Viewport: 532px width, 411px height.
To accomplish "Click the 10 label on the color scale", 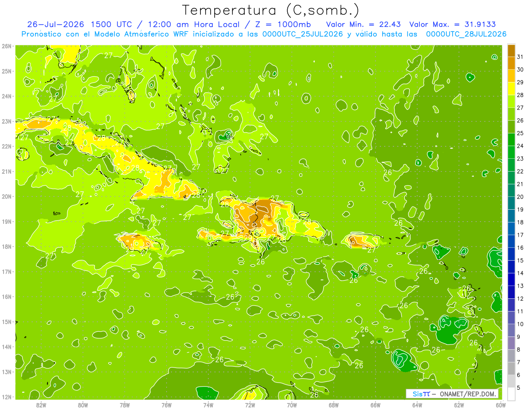I will tap(520, 324).
